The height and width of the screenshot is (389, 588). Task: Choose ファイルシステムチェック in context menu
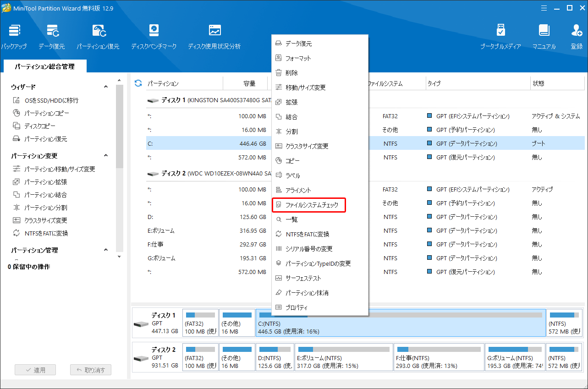[320, 205]
